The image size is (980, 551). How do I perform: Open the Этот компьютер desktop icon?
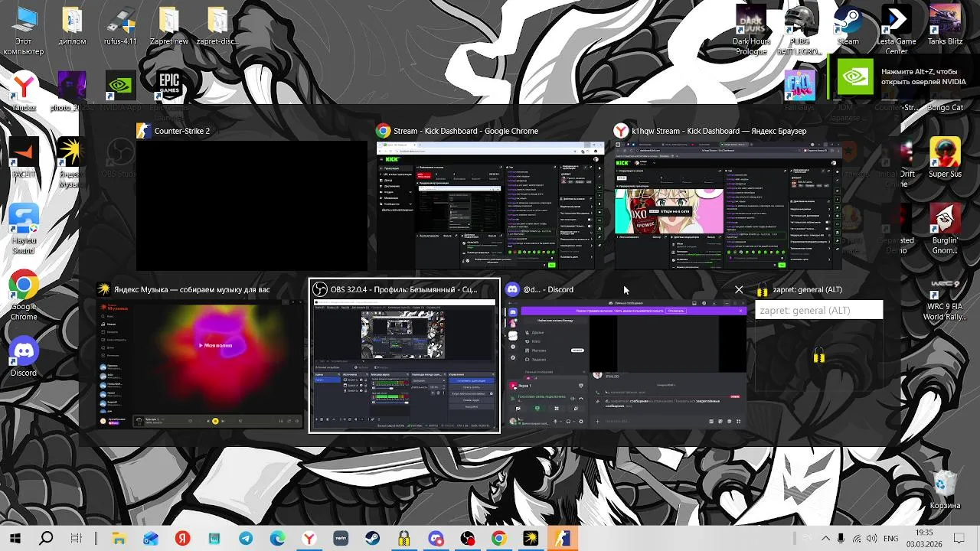tap(24, 32)
